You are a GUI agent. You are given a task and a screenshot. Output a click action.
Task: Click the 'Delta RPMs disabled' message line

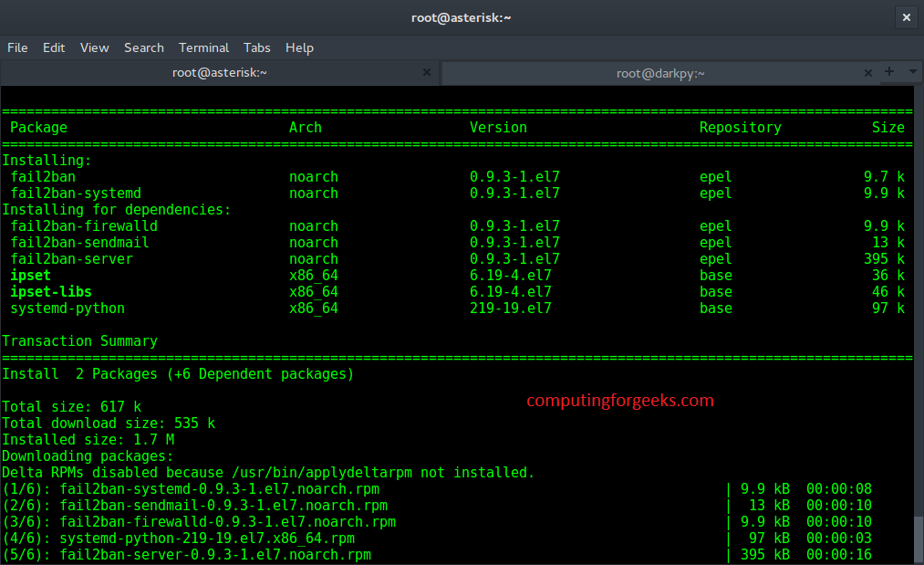(x=268, y=473)
